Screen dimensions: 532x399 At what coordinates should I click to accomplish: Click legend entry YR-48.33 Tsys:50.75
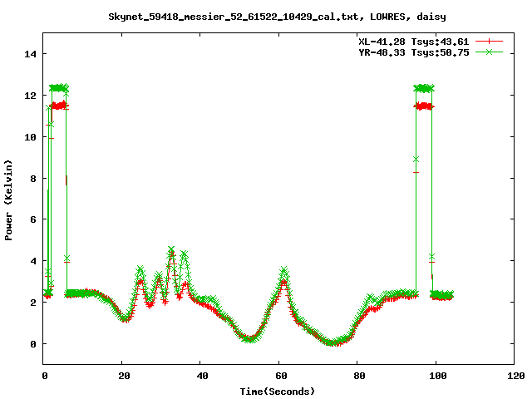coord(414,52)
